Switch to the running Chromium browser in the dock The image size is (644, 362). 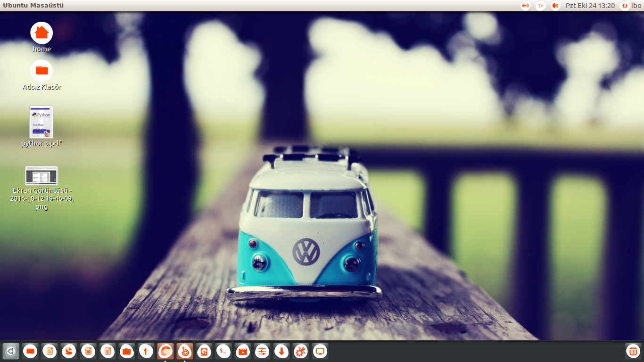[165, 351]
